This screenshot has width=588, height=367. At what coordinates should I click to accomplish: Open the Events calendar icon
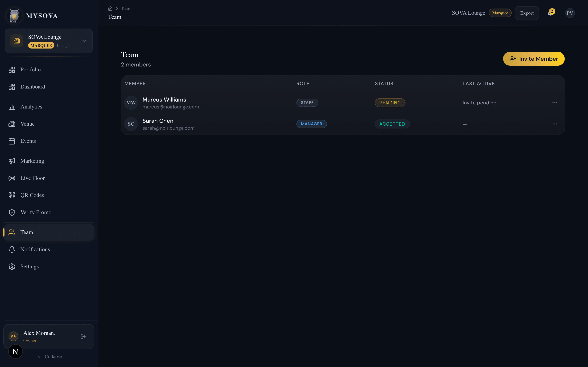tap(12, 141)
